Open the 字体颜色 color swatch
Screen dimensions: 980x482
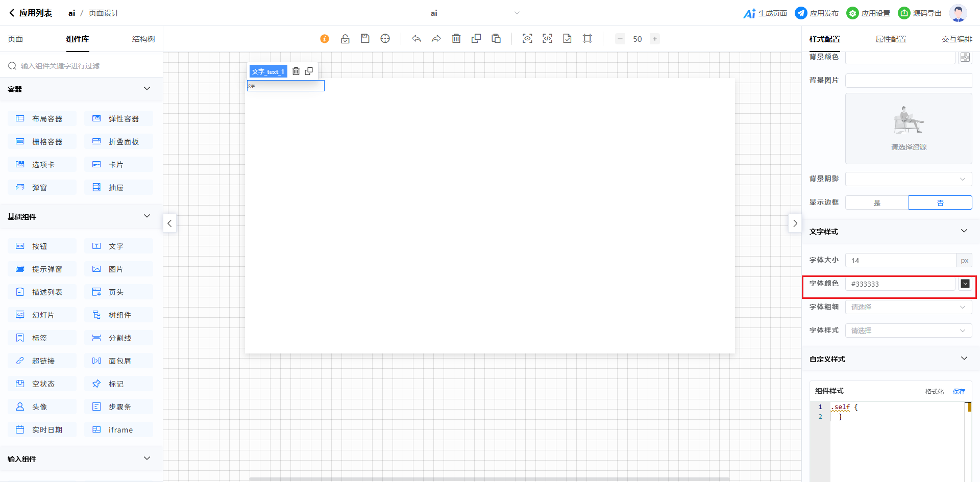965,284
